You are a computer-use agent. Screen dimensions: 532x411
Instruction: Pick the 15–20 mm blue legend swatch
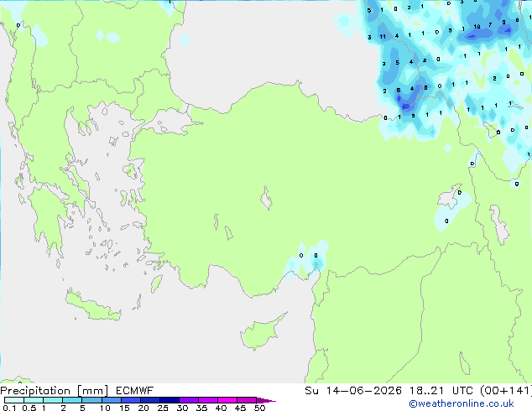pos(131,400)
